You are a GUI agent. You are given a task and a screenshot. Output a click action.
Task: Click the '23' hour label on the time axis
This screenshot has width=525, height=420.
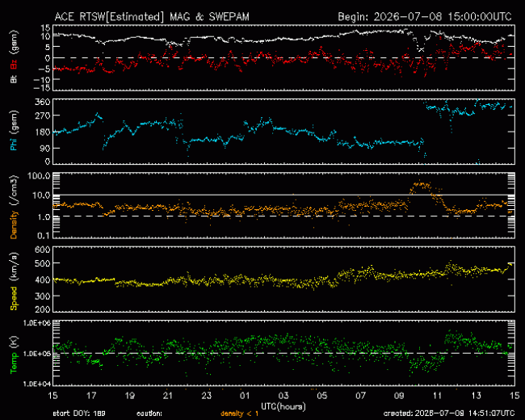tap(207, 396)
